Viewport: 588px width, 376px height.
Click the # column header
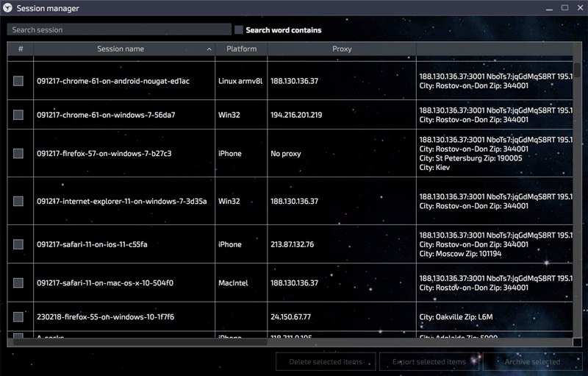21,49
